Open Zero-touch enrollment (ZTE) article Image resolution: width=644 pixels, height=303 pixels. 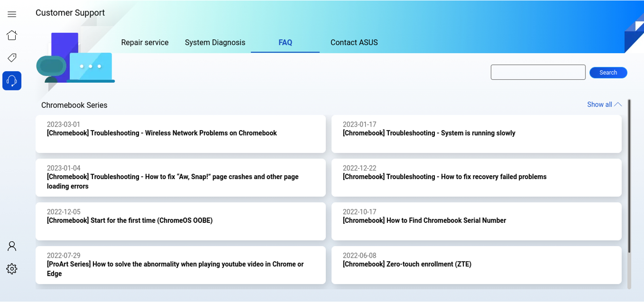click(x=476, y=265)
